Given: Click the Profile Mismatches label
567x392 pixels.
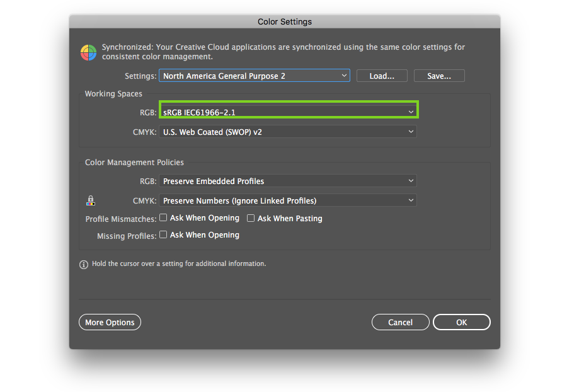Looking at the screenshot, I should tap(121, 219).
